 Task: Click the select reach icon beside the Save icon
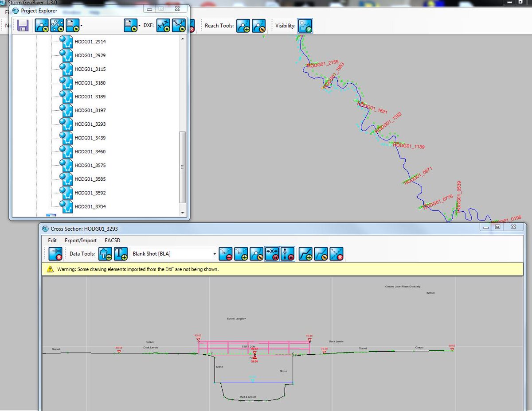(x=42, y=25)
